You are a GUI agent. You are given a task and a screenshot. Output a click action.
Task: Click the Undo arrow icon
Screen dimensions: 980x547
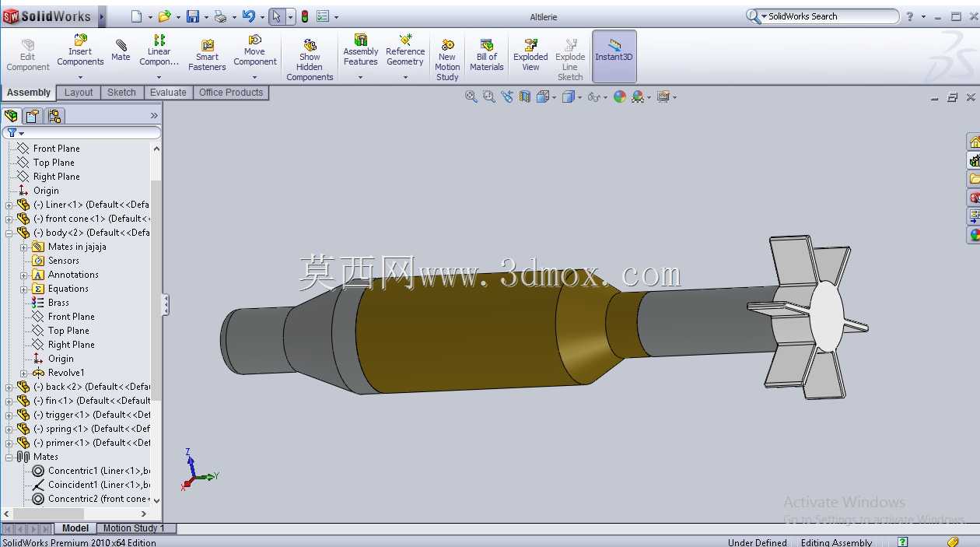[248, 16]
